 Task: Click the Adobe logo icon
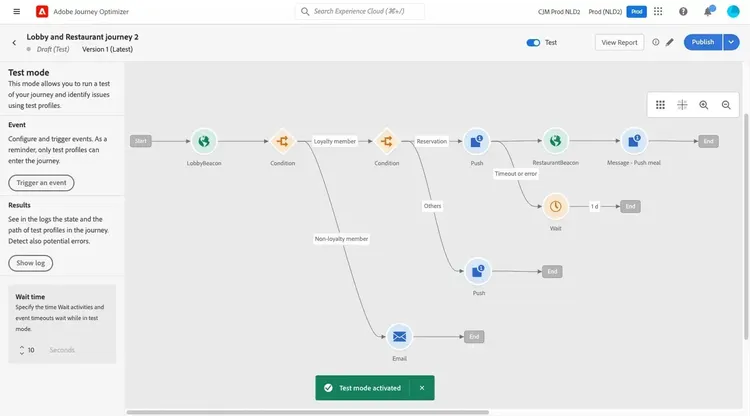pos(42,11)
